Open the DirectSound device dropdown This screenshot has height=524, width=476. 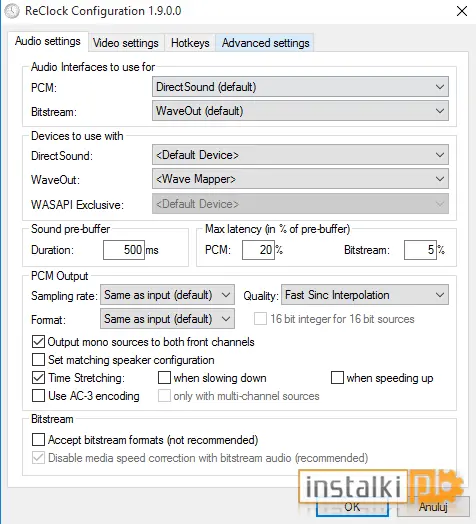click(300, 155)
